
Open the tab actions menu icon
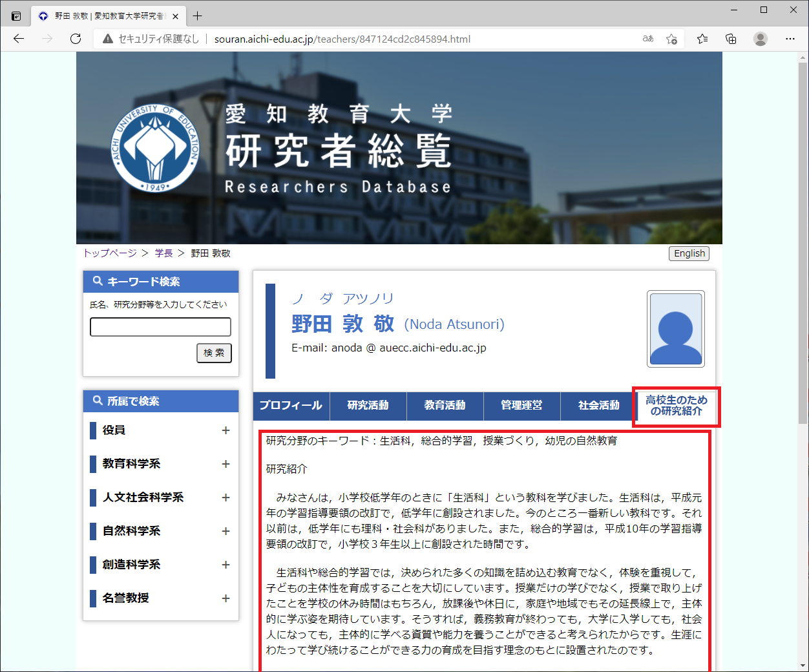pyautogui.click(x=16, y=16)
